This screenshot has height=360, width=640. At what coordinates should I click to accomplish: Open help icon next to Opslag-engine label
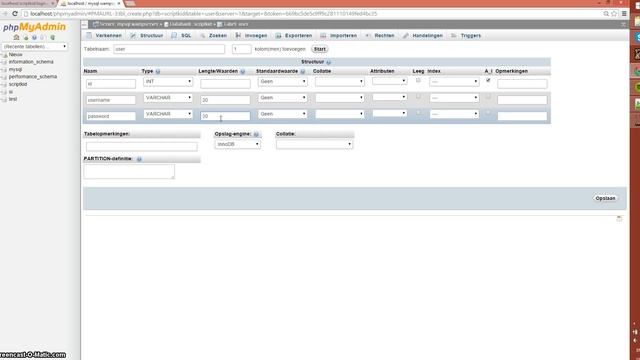[x=256, y=134]
